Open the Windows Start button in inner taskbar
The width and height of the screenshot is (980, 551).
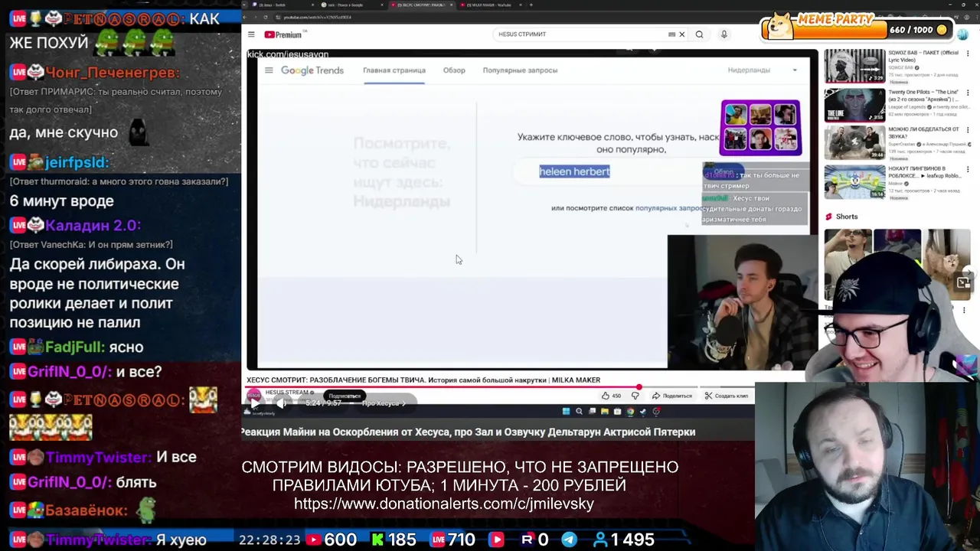[x=566, y=412]
